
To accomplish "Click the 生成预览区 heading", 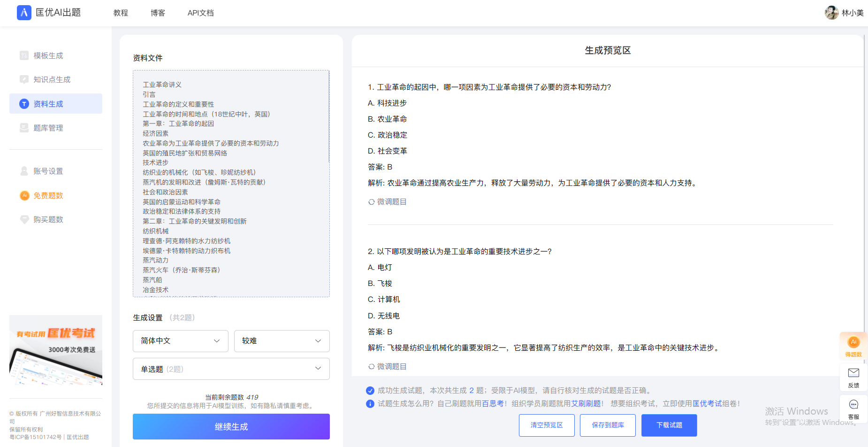I will pyautogui.click(x=608, y=51).
